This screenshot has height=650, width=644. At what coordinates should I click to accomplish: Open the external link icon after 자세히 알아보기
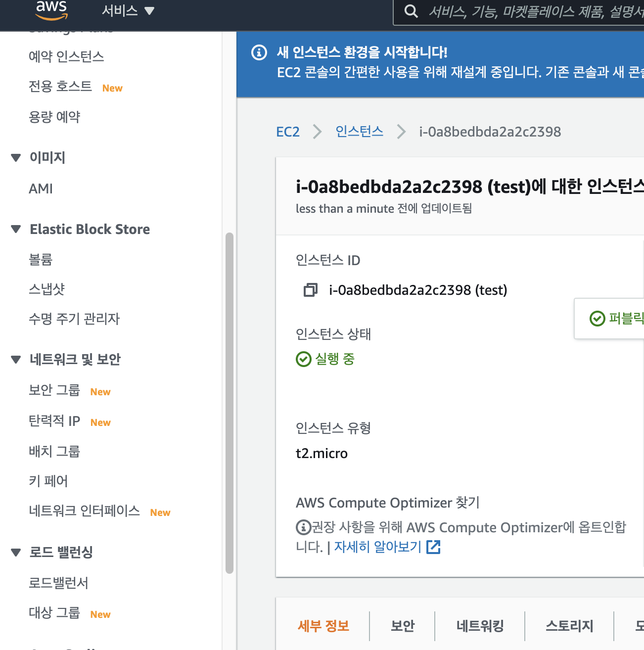pos(433,547)
